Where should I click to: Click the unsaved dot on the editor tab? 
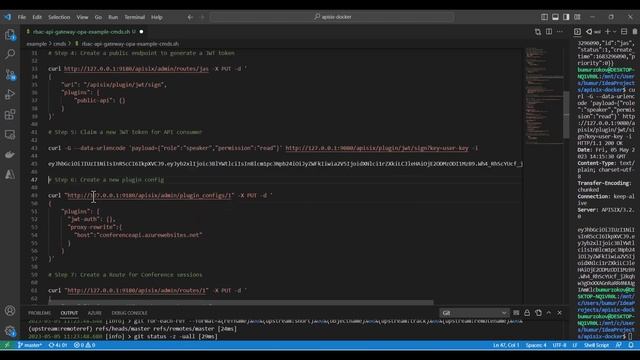141,32
